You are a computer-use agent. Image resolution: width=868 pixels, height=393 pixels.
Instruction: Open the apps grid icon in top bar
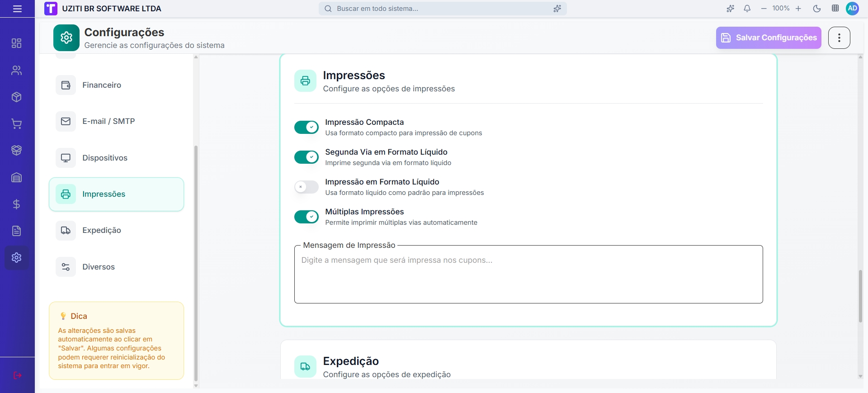835,9
